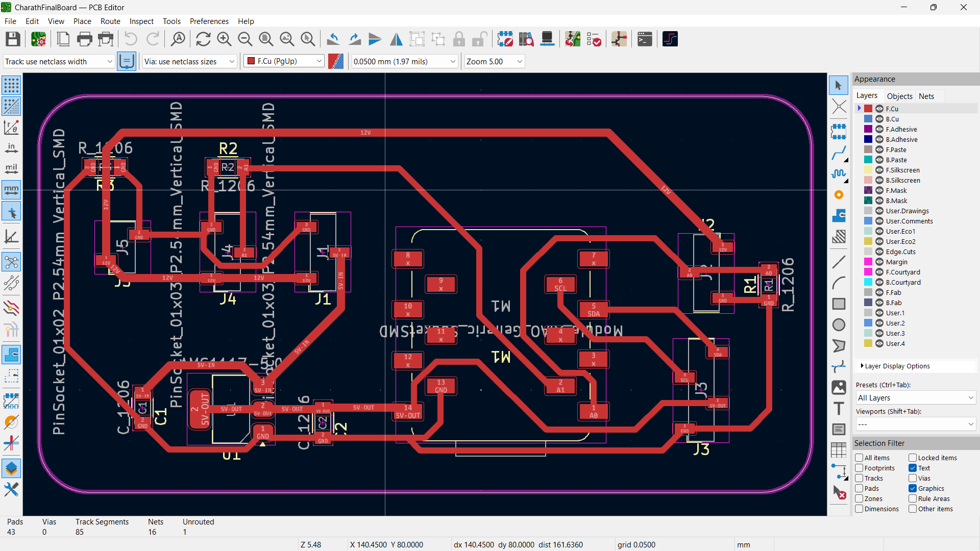Uncheck the Graphics selection filter
This screenshot has height=551, width=980.
point(913,488)
